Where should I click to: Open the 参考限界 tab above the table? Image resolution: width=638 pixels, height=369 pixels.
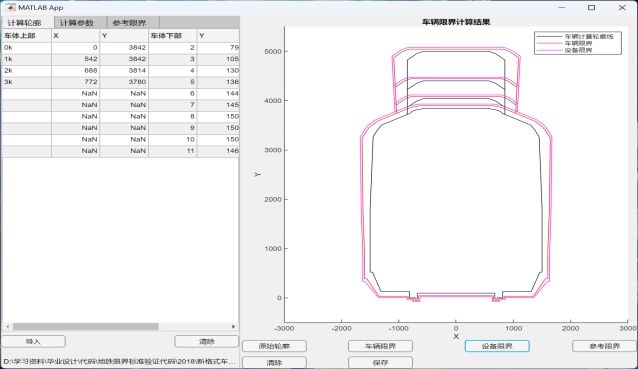point(129,23)
